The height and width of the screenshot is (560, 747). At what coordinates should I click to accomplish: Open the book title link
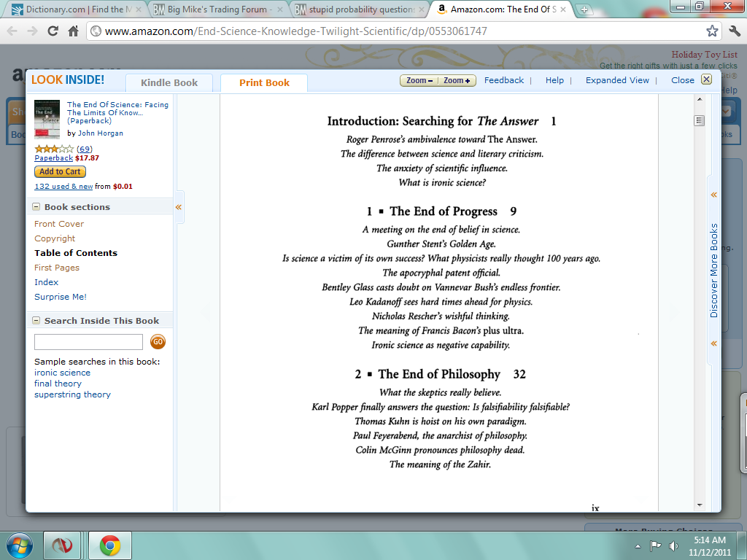tap(117, 112)
